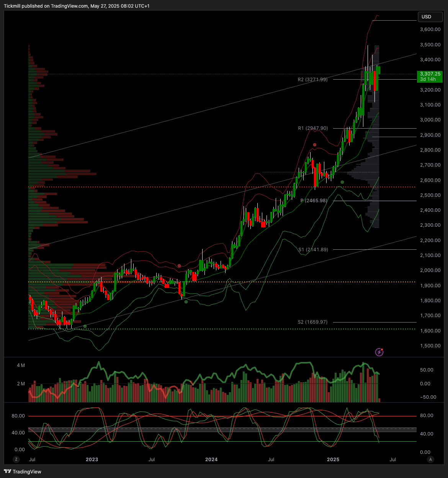The height and width of the screenshot is (478, 448).
Task: Click the 3,600.00 price axis label
Action: click(x=430, y=29)
